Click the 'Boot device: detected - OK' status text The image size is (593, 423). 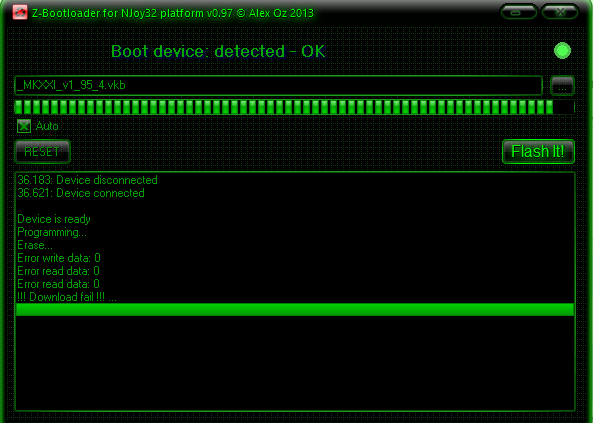click(218, 51)
